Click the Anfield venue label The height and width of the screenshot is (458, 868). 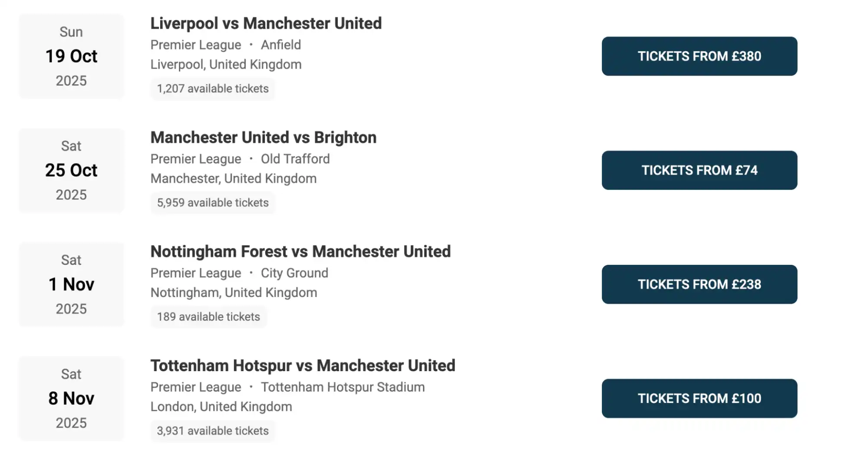[x=281, y=45]
